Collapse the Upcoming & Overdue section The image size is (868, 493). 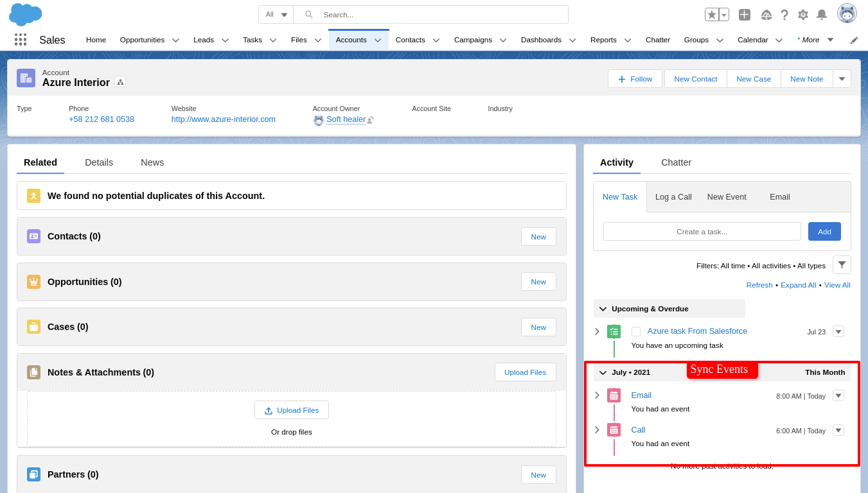(603, 309)
